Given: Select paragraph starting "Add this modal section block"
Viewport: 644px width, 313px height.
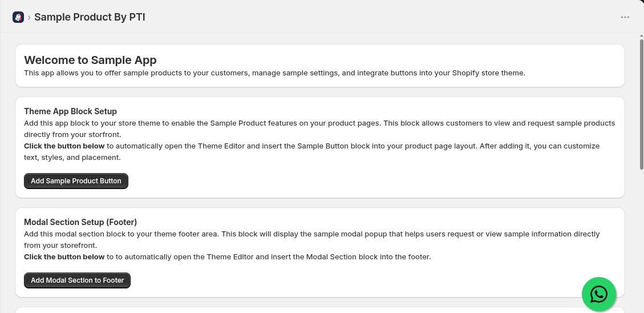Looking at the screenshot, I should [312, 239].
